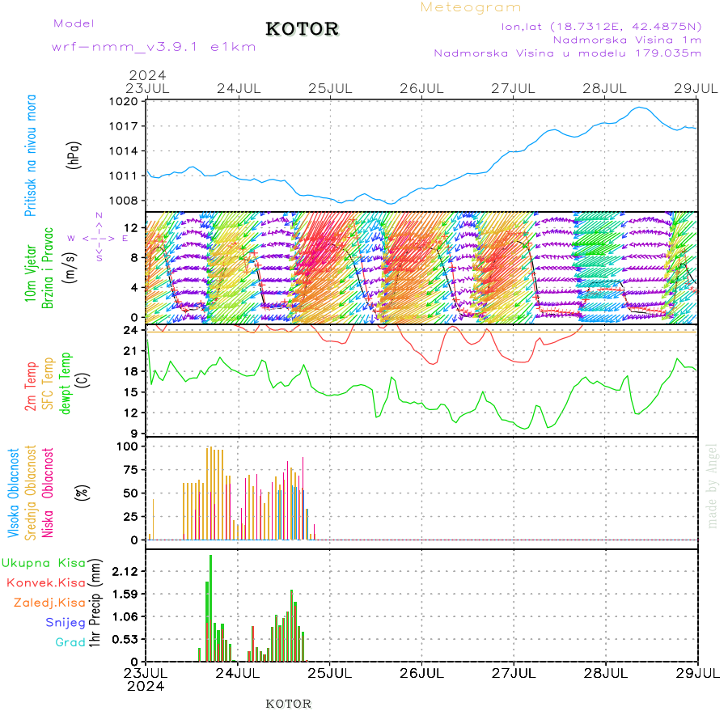Select the temperature axis value 15
This screenshot has height=728, width=728.
click(x=131, y=393)
